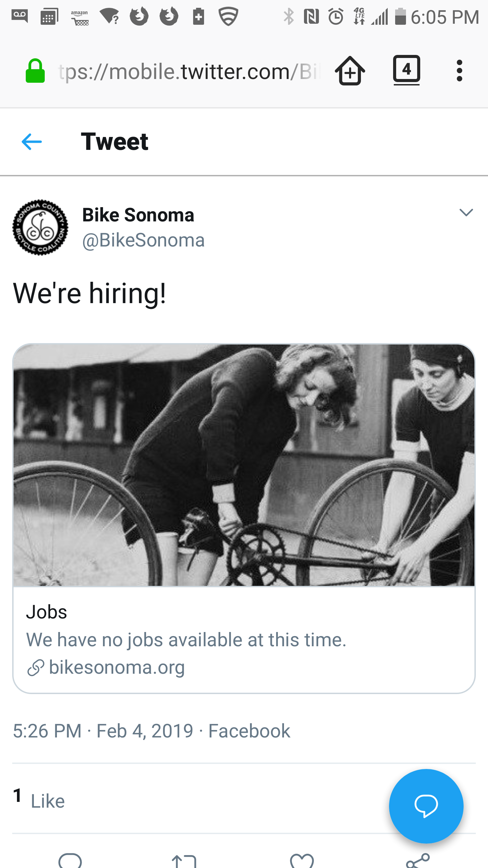The image size is (488, 868).
Task: Tap the blue reply floating button
Action: click(426, 806)
